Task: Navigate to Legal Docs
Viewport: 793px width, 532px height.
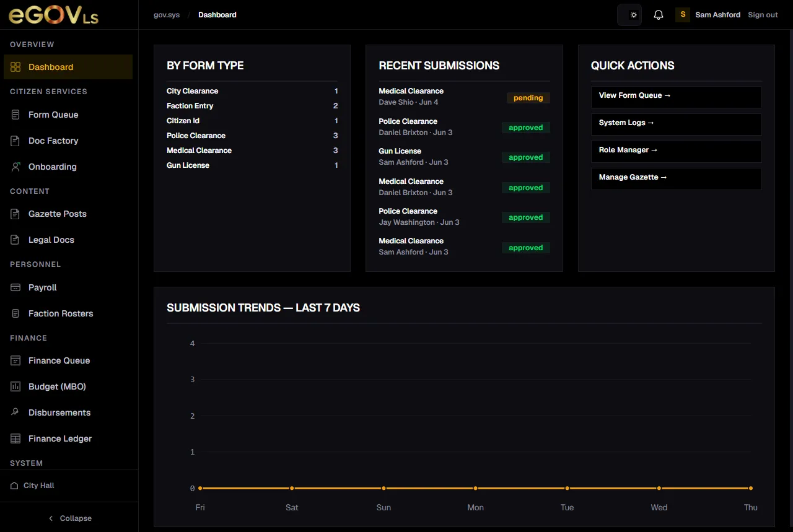Action: pyautogui.click(x=68, y=240)
